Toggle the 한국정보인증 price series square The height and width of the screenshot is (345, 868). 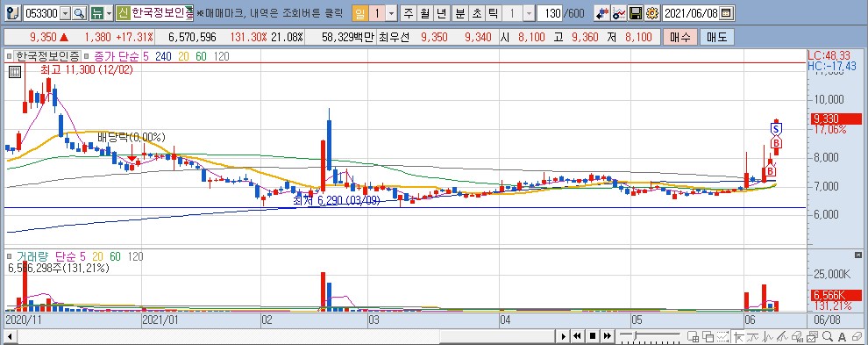pyautogui.click(x=9, y=56)
